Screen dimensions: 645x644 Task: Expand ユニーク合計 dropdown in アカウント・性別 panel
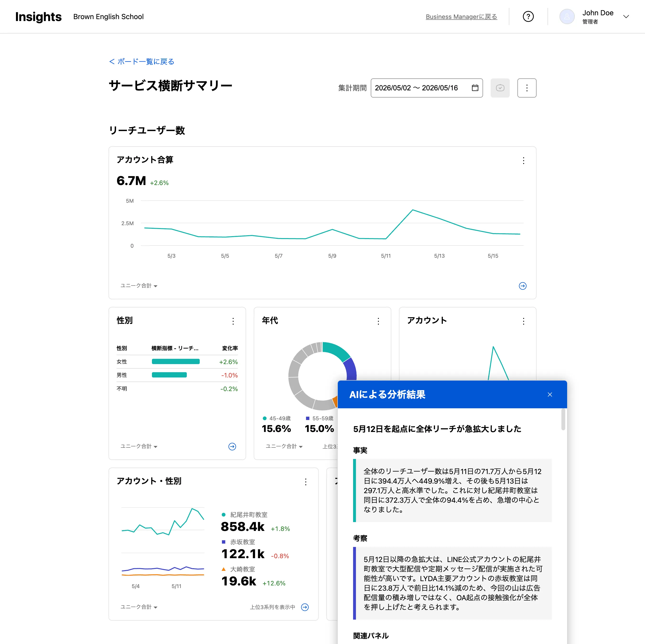pos(139,607)
